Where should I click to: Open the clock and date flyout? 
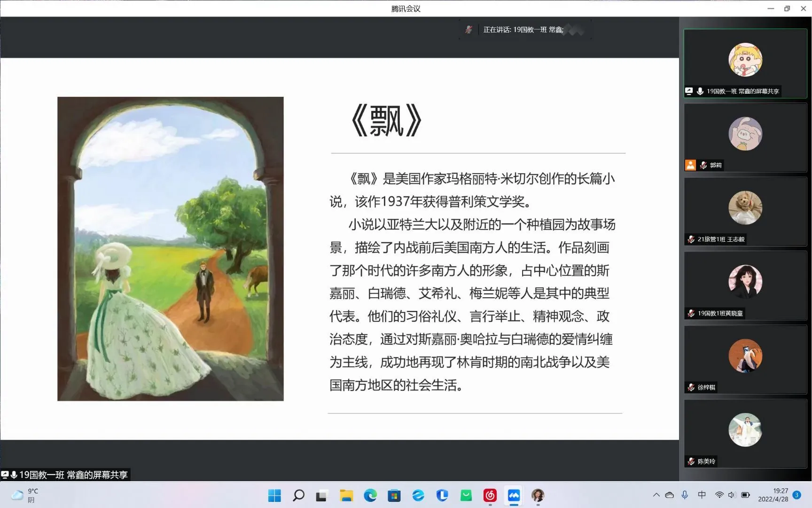tap(773, 495)
